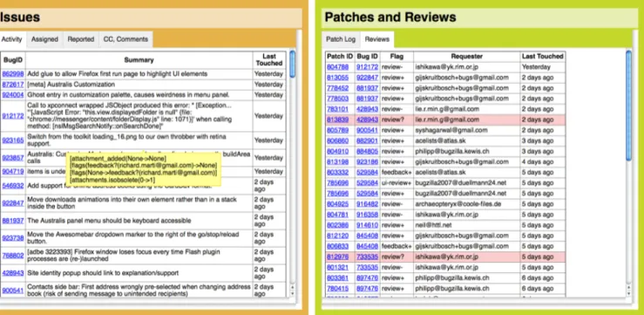
Task: Click requester neil@httl.net
Action: [x=433, y=225]
